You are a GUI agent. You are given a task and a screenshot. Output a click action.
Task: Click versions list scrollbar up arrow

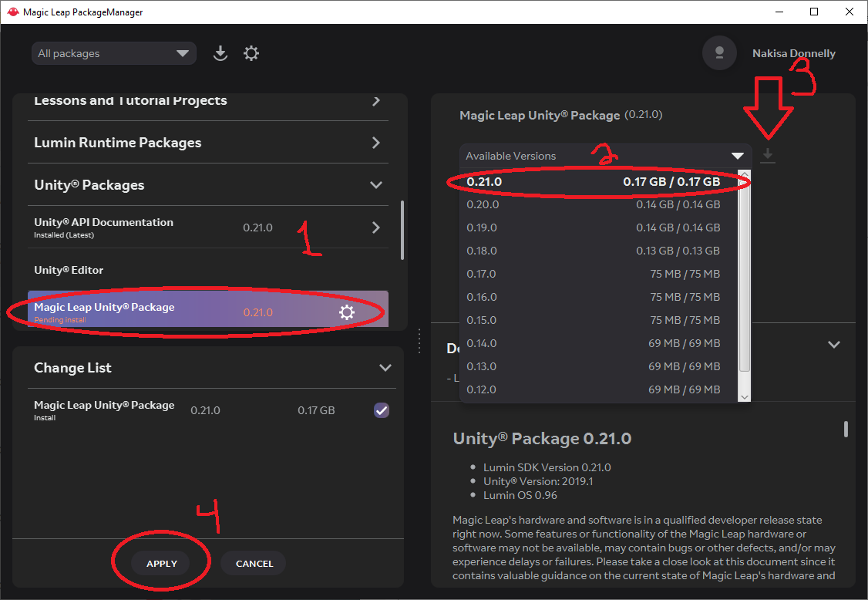(745, 174)
